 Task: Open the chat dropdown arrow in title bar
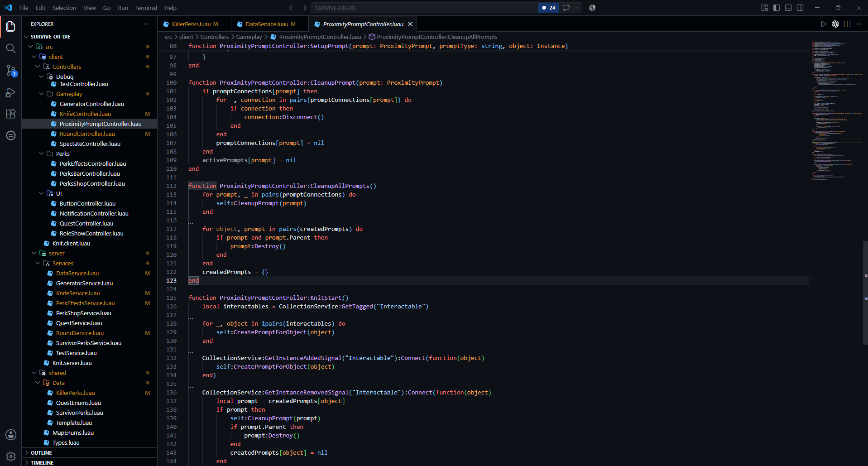577,8
